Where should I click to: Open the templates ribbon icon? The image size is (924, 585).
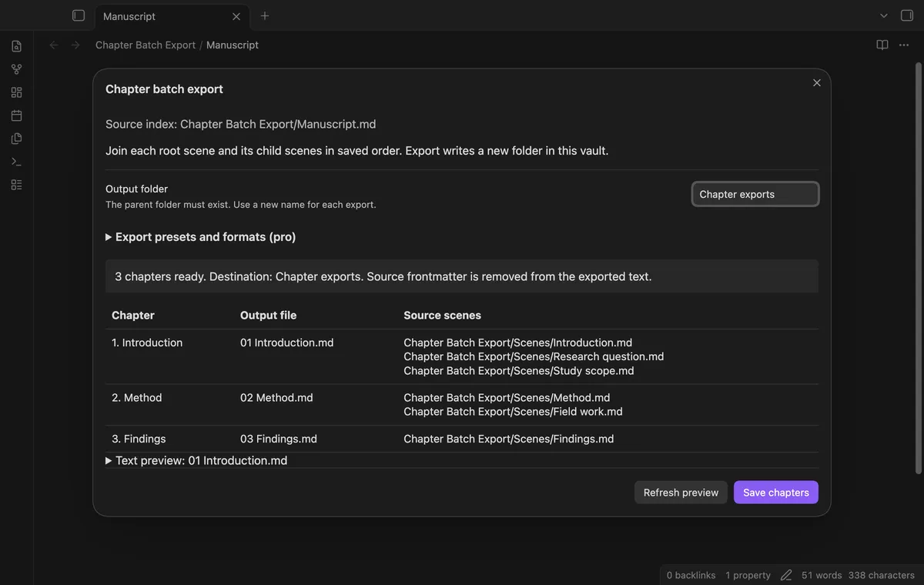[x=16, y=139]
